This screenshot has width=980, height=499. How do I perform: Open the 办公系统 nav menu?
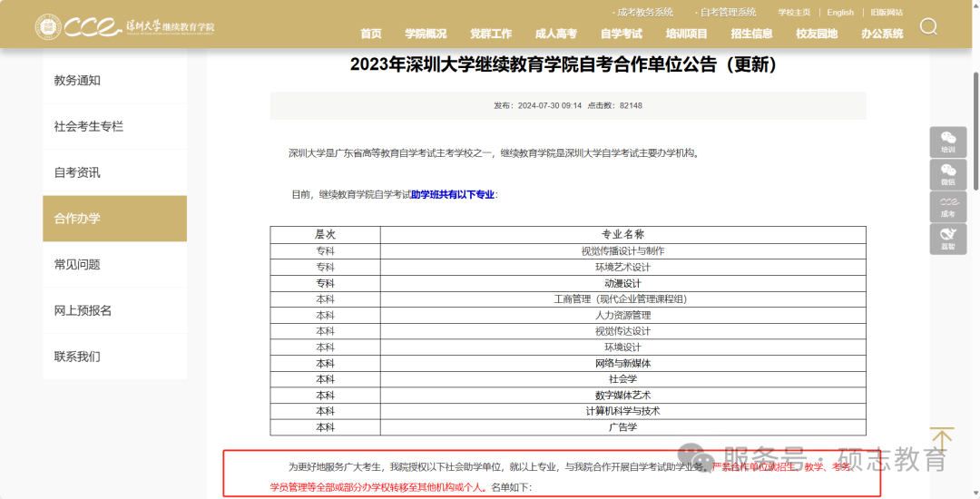[x=882, y=34]
